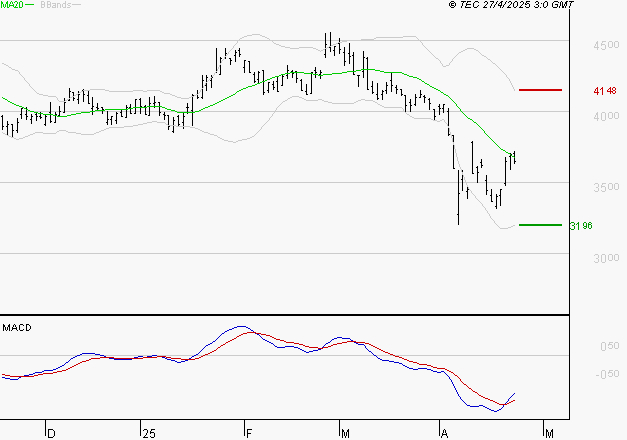
Task: Click the green support level line
Action: click(540, 225)
